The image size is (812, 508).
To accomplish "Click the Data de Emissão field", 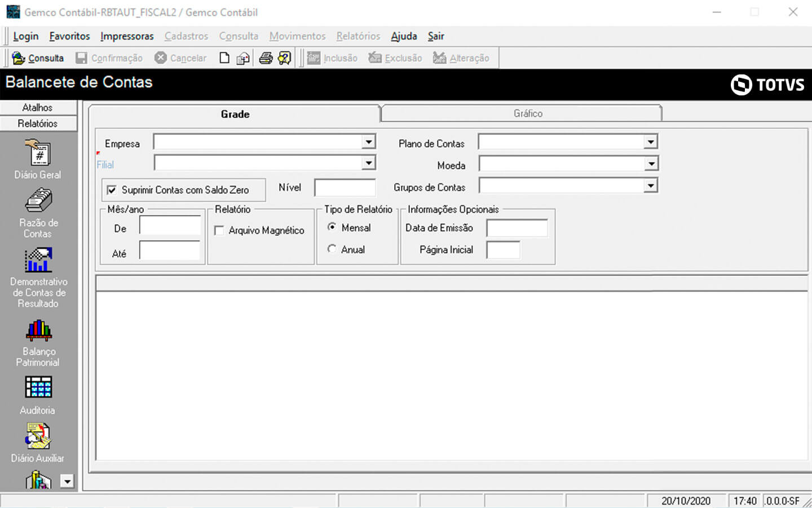I will click(517, 228).
